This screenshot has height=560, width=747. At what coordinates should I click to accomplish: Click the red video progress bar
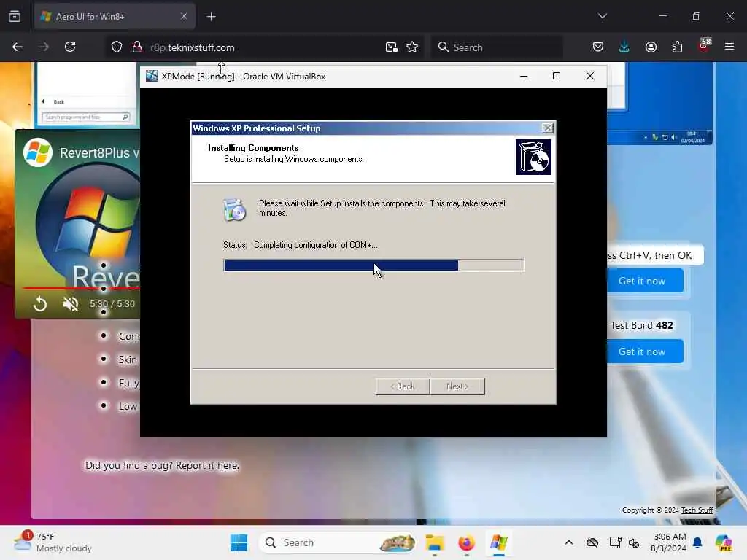point(81,289)
